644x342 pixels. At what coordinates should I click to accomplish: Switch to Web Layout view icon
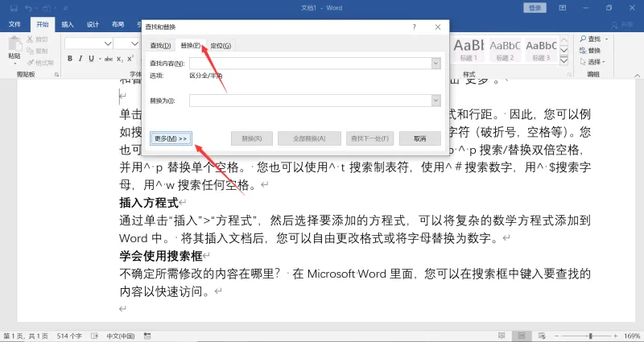[x=542, y=336]
